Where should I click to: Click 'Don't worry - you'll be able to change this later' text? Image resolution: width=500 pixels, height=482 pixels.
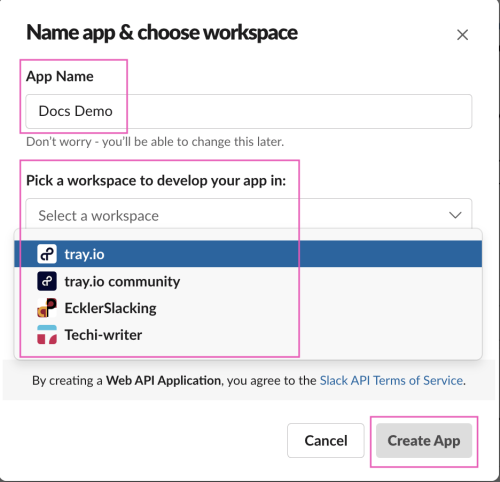(155, 142)
